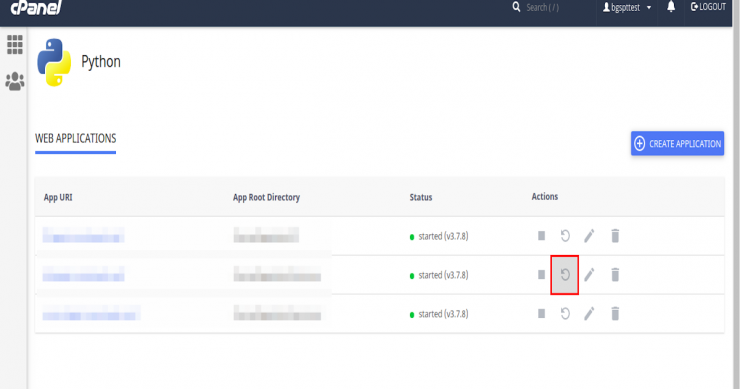Screen dimensions: 740x389
Task: Restart the first row application
Action: coord(565,236)
